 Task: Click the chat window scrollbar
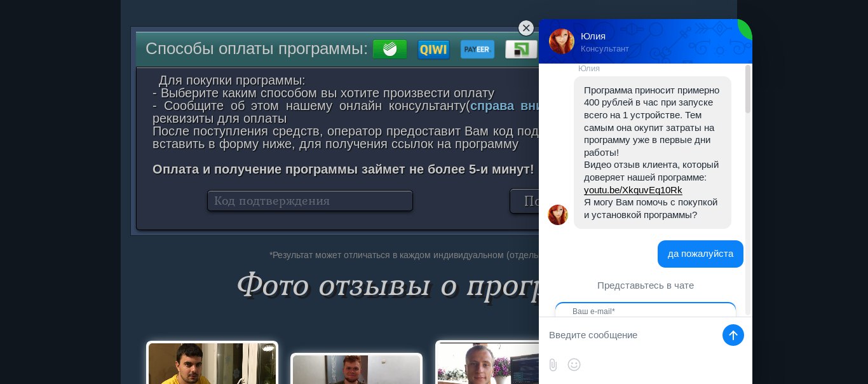[x=748, y=89]
